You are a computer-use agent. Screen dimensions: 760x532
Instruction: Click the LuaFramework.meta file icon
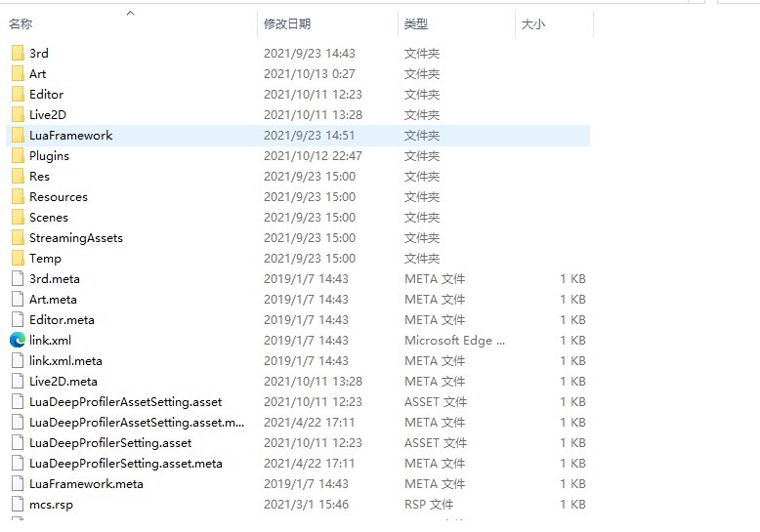click(x=18, y=483)
